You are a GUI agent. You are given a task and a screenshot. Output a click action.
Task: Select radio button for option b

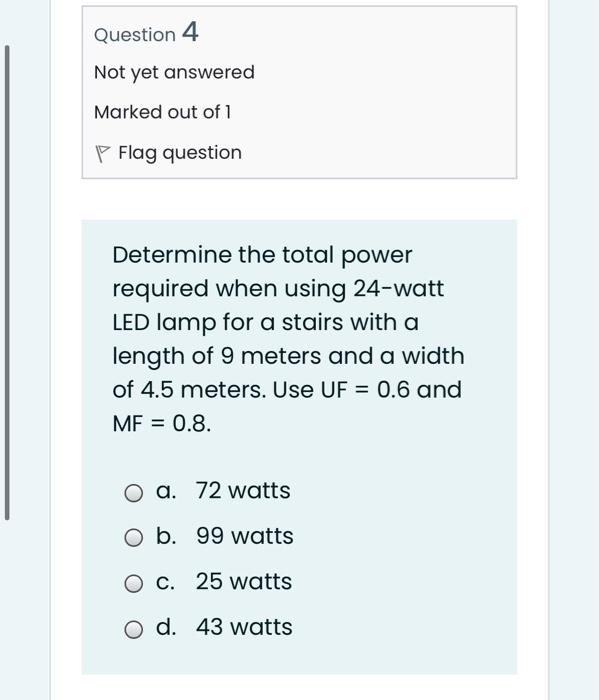point(133,538)
